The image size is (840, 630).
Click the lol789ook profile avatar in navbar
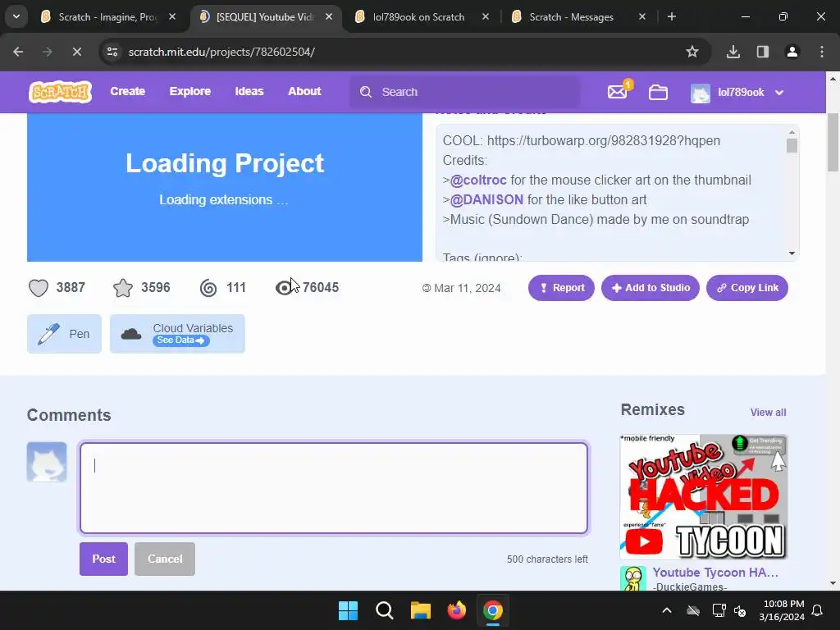[701, 93]
